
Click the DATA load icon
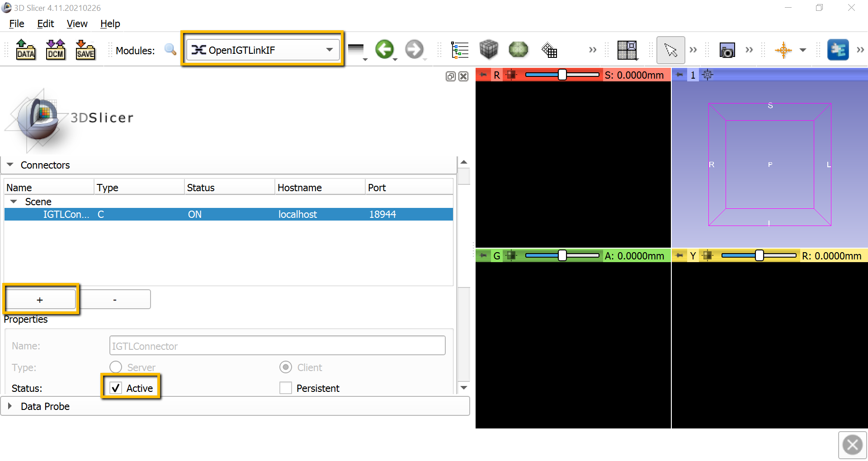tap(26, 50)
